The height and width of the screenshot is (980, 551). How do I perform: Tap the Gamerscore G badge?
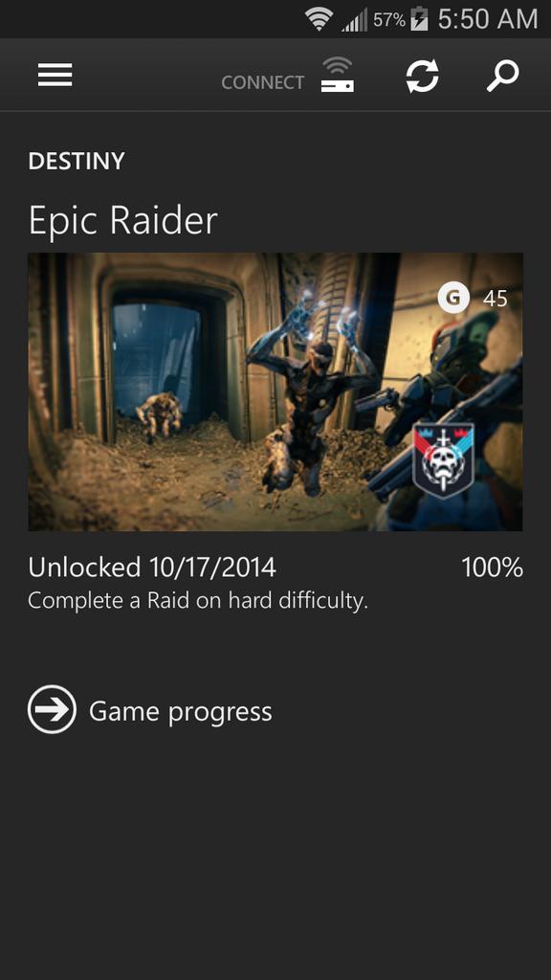pos(453,298)
